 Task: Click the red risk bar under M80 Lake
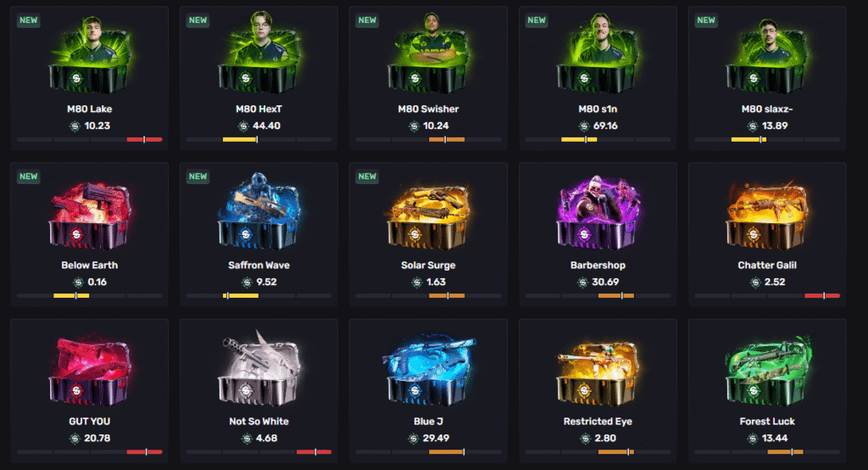click(x=144, y=140)
